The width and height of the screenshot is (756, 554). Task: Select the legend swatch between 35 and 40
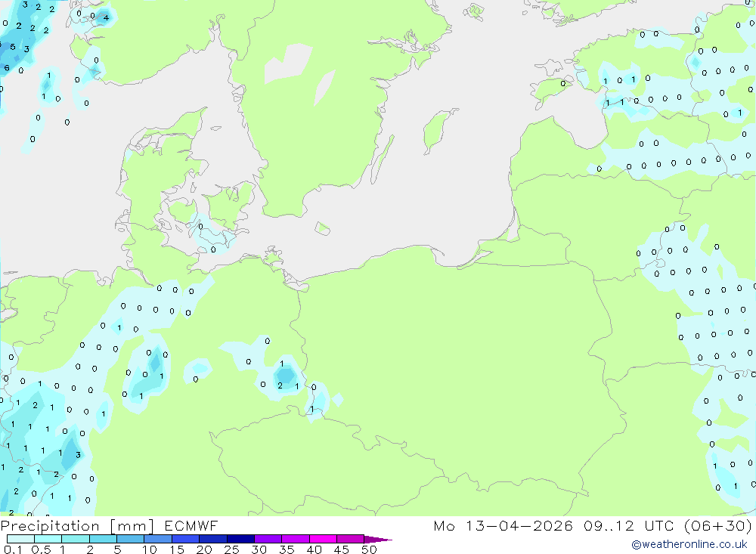[x=296, y=539]
